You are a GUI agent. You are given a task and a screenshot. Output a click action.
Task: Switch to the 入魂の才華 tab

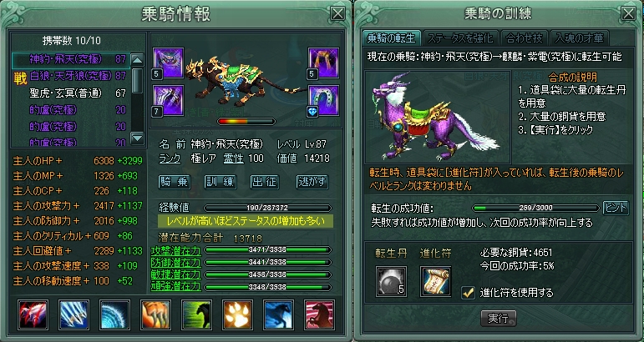pyautogui.click(x=579, y=38)
